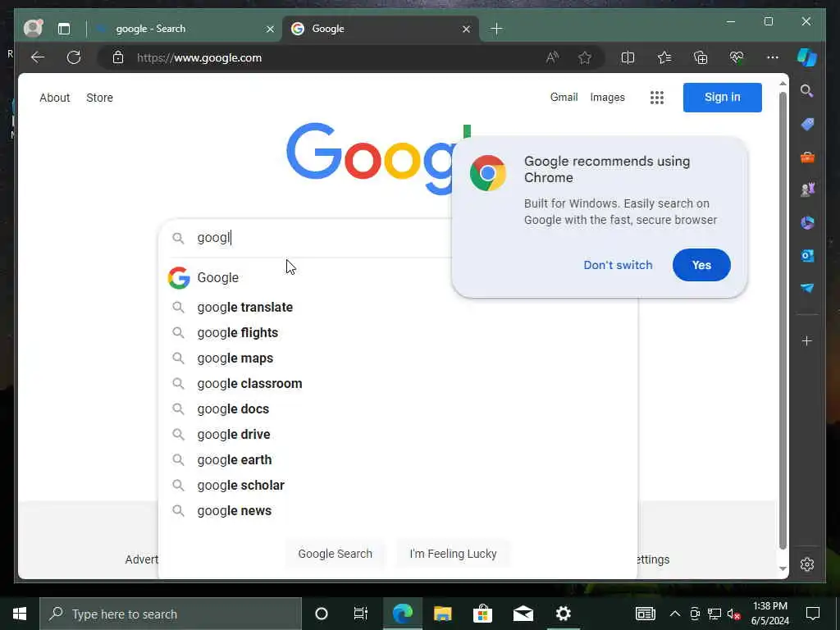Open the Windows Start menu
Image resolution: width=840 pixels, height=630 pixels.
[20, 614]
